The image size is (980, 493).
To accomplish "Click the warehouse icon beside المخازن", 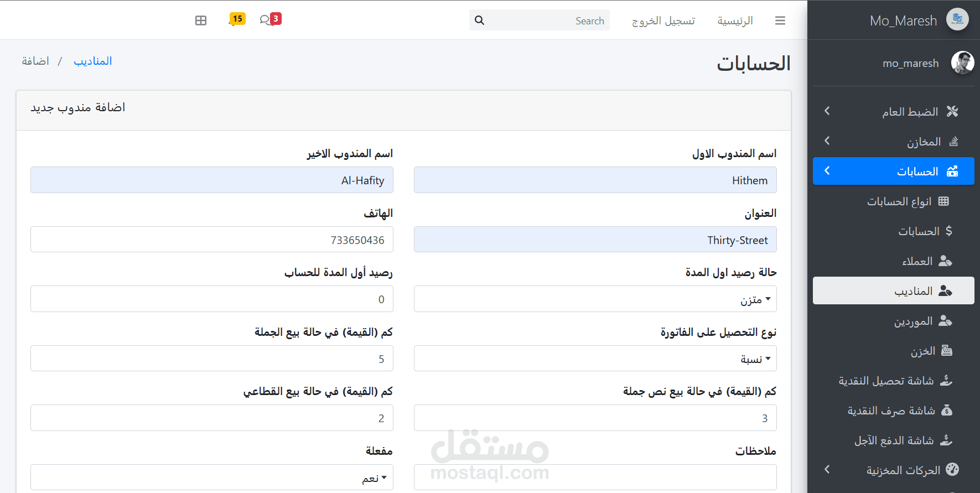I will pyautogui.click(x=953, y=142).
